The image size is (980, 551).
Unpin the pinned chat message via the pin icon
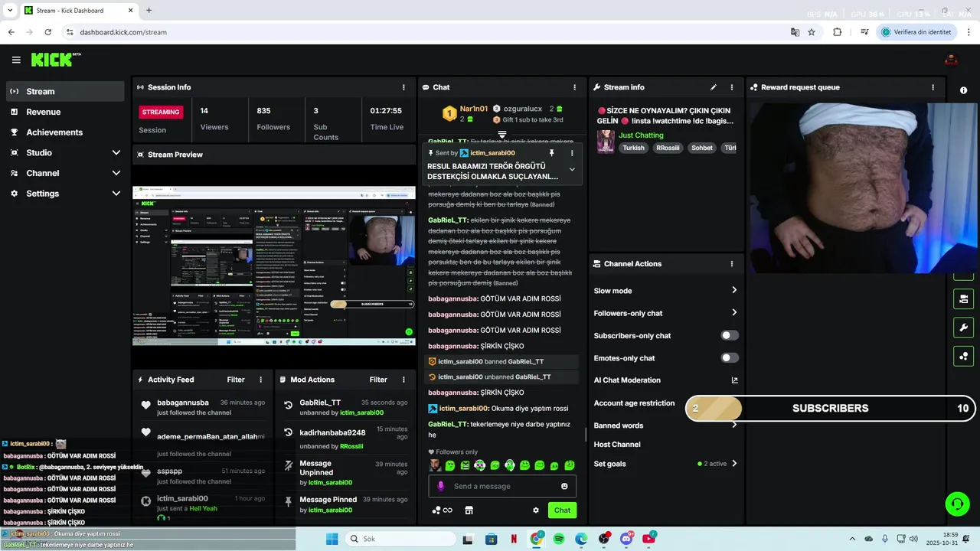(551, 153)
